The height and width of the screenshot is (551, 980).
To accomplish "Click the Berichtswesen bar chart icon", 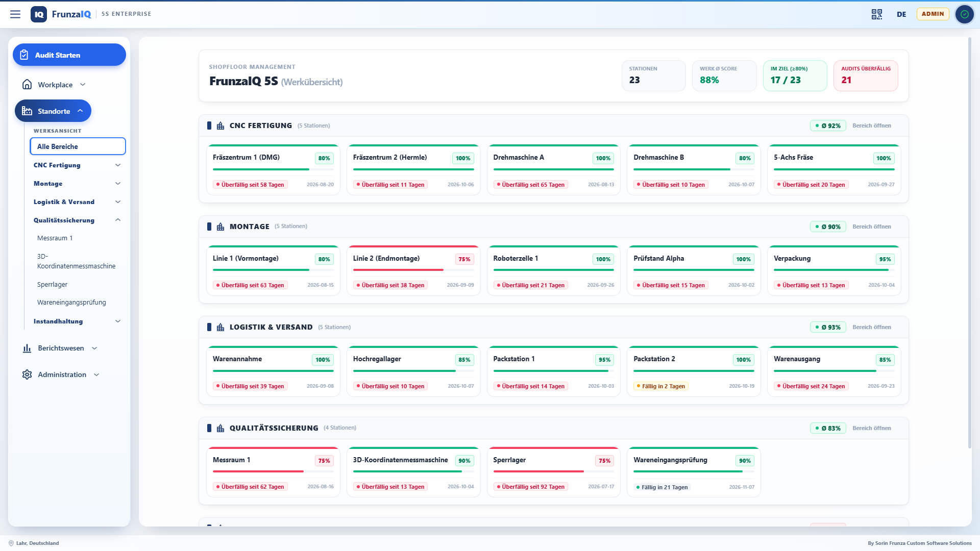I will click(27, 348).
